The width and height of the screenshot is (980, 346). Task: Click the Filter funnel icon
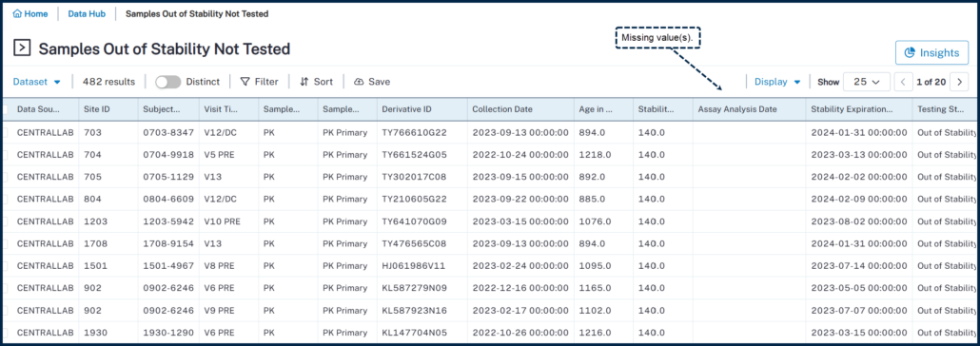pyautogui.click(x=245, y=82)
